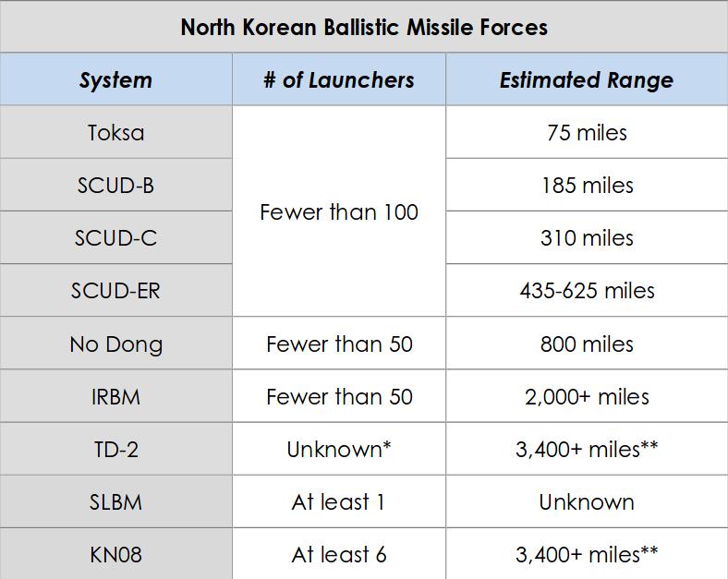Select the 2,000+ miles range cell
Screen dimensions: 728x579
pyautogui.click(x=587, y=397)
